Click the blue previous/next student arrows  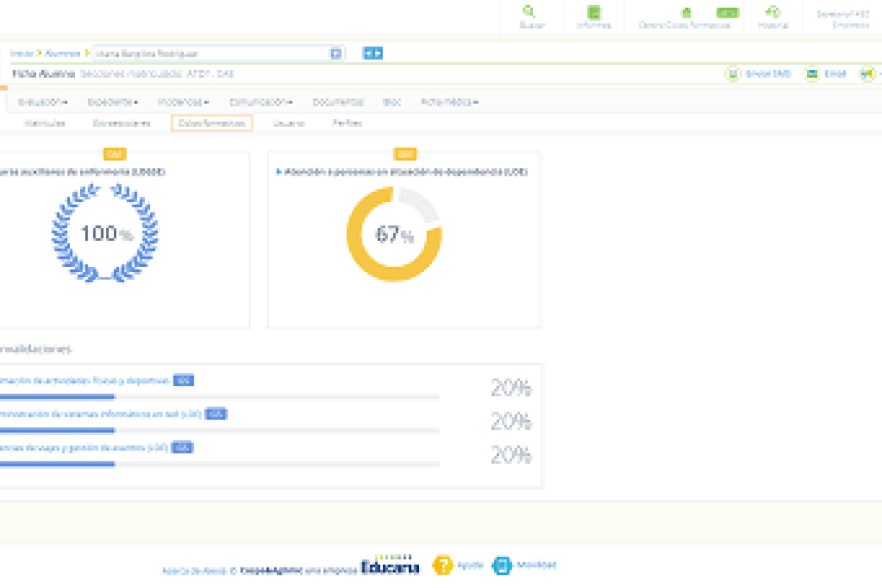(373, 53)
